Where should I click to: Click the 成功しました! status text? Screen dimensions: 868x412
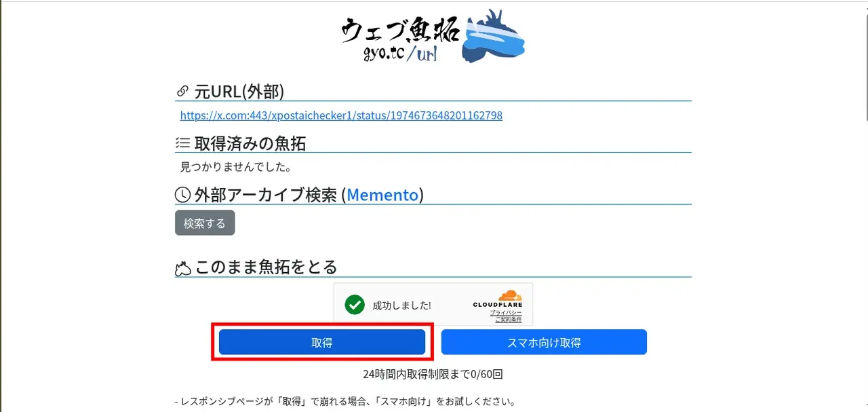click(401, 305)
